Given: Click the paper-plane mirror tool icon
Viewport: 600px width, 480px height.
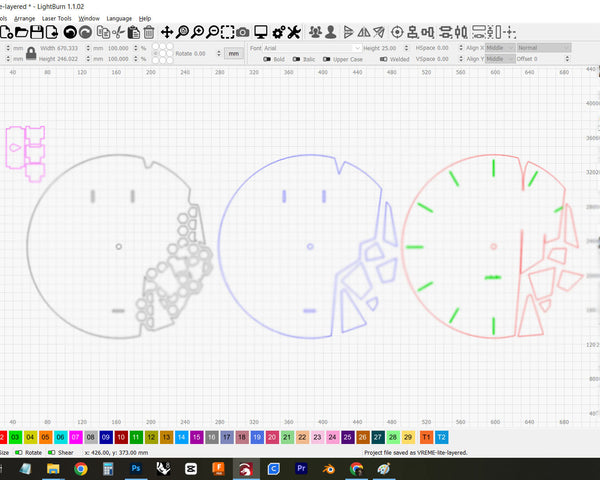Looking at the screenshot, I should click(379, 32).
